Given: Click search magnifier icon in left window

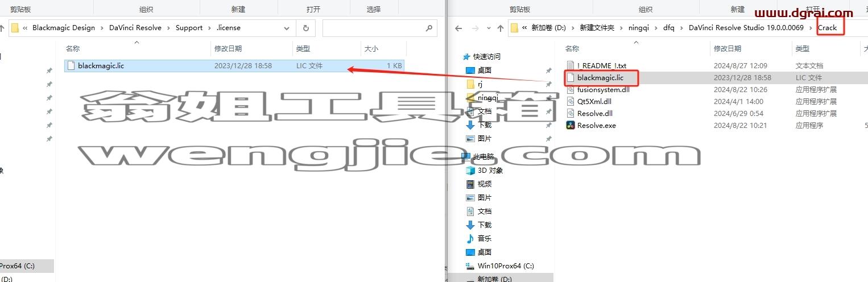Looking at the screenshot, I should click(x=430, y=28).
